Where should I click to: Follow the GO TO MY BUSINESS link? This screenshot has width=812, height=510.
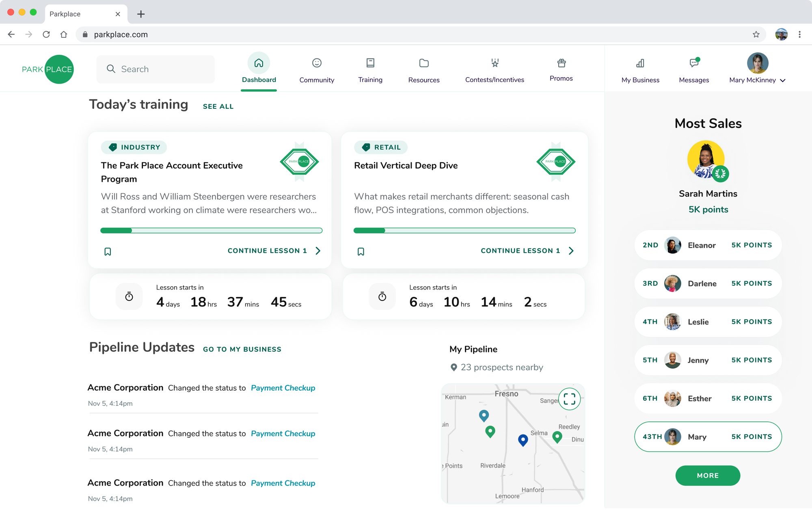pos(242,349)
